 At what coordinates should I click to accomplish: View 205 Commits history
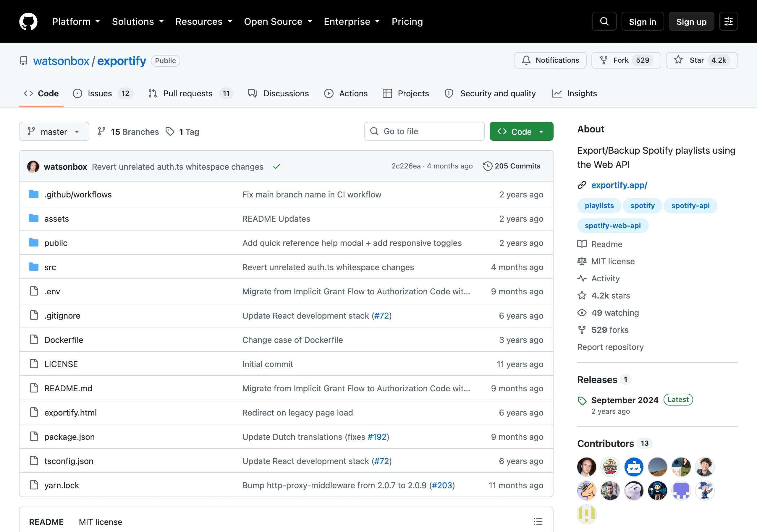point(511,166)
